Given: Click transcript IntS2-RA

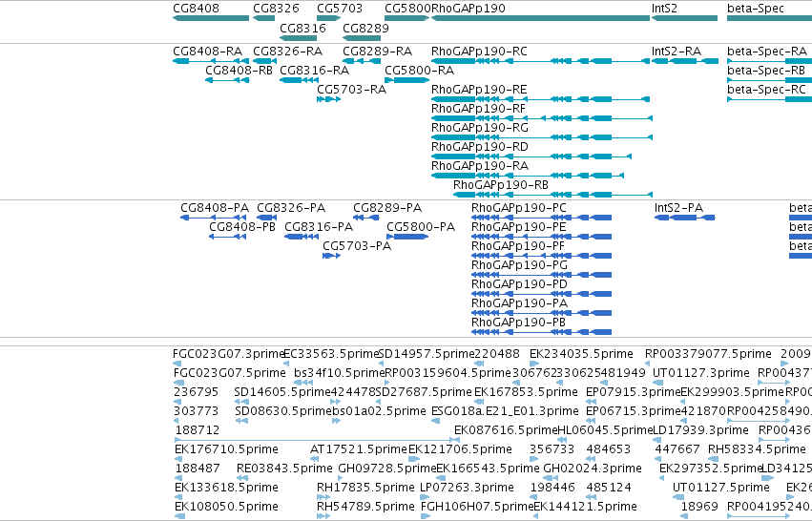Looking at the screenshot, I should pyautogui.click(x=684, y=61).
